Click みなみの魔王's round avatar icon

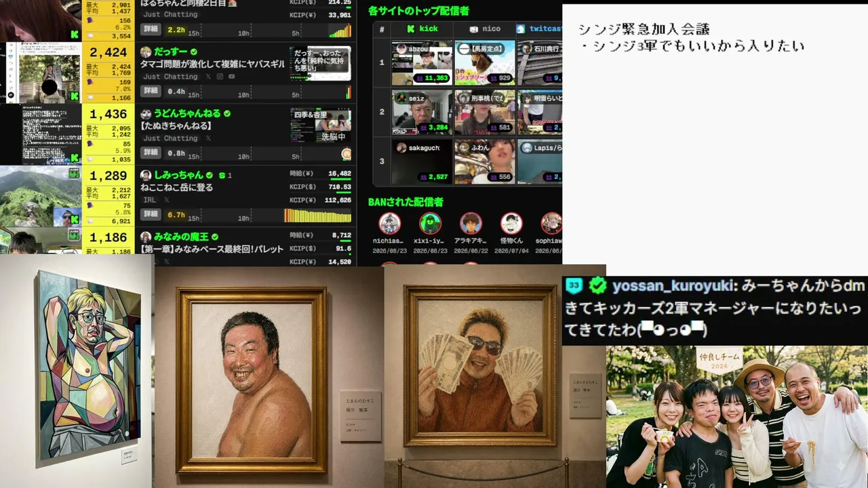pos(146,237)
